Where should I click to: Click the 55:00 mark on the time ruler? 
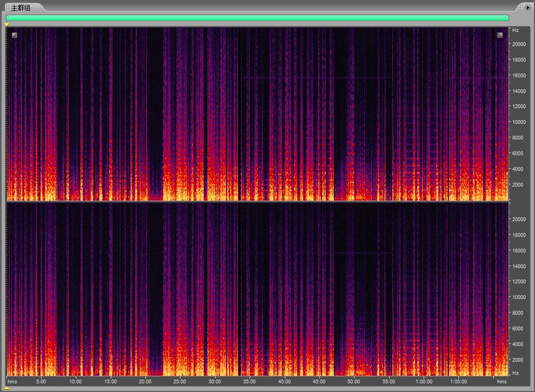(x=389, y=381)
